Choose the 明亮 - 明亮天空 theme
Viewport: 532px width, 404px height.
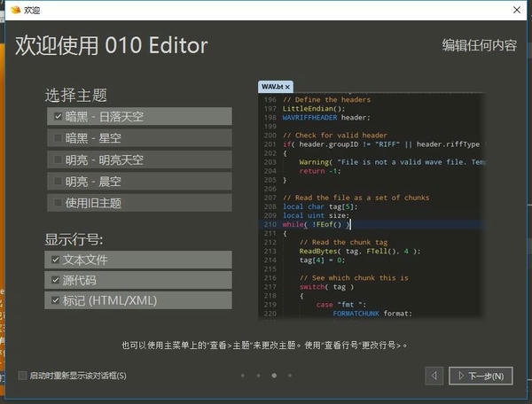pos(139,159)
